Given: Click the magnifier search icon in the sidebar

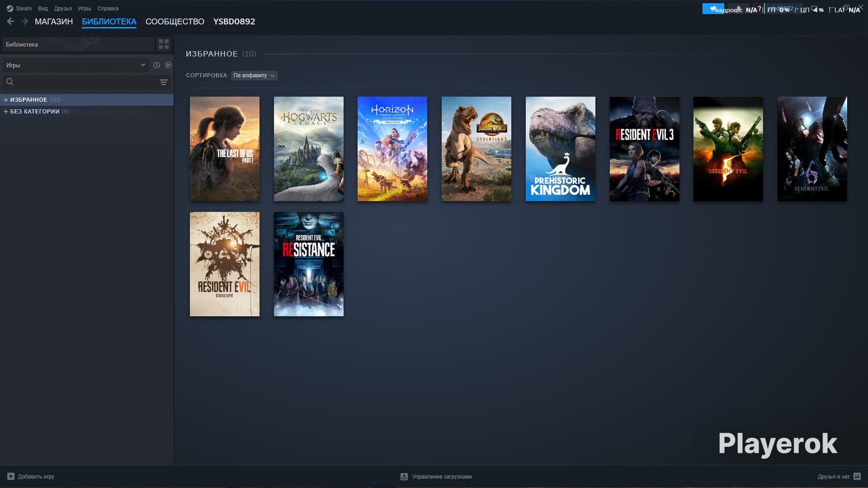Looking at the screenshot, I should pos(10,82).
